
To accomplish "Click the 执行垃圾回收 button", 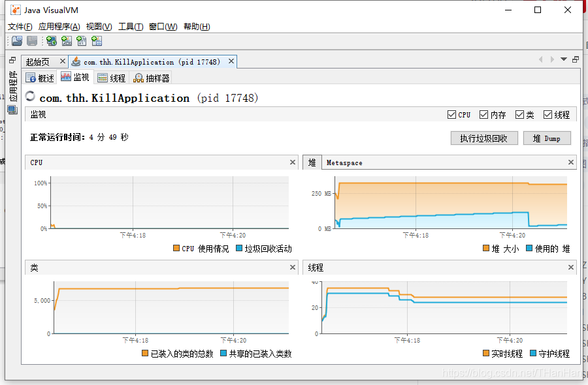I will coord(483,138).
